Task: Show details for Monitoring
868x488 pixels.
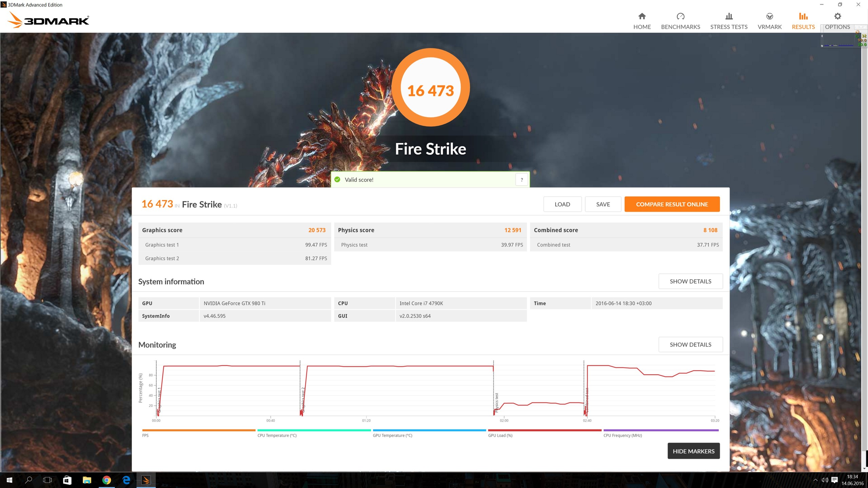Action: coord(690,345)
